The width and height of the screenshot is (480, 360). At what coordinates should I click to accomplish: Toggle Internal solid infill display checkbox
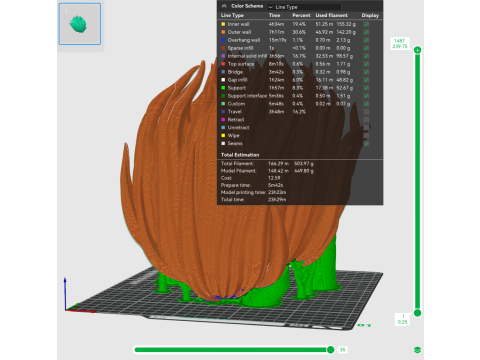point(366,56)
